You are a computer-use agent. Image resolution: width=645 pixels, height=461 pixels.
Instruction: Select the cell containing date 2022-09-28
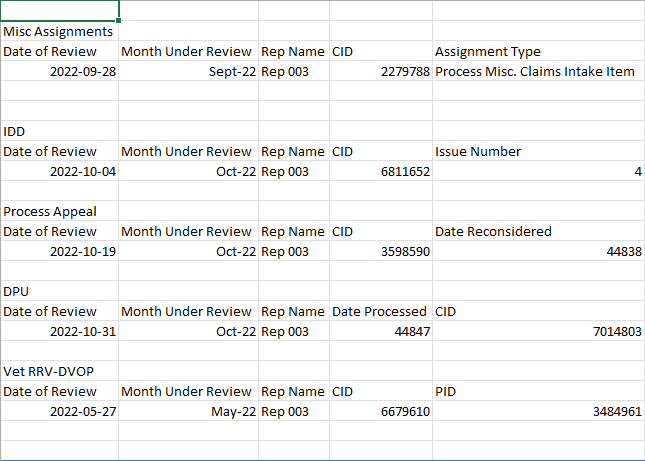[x=59, y=72]
